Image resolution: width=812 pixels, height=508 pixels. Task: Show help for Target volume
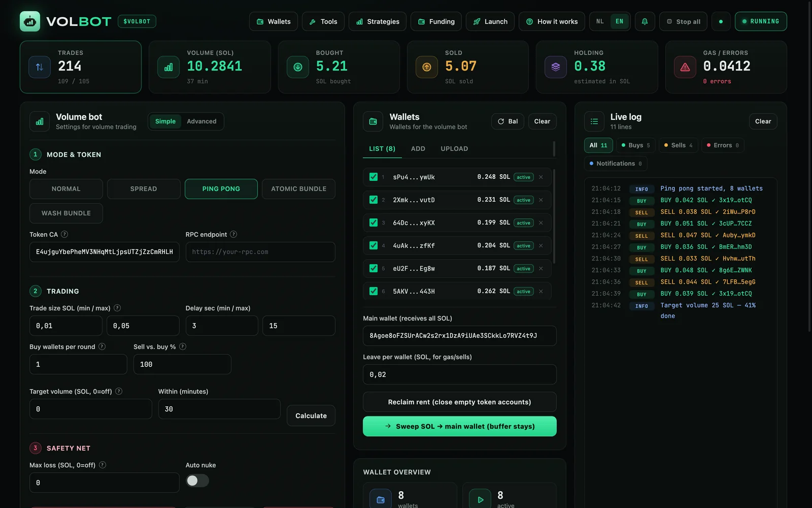point(119,391)
